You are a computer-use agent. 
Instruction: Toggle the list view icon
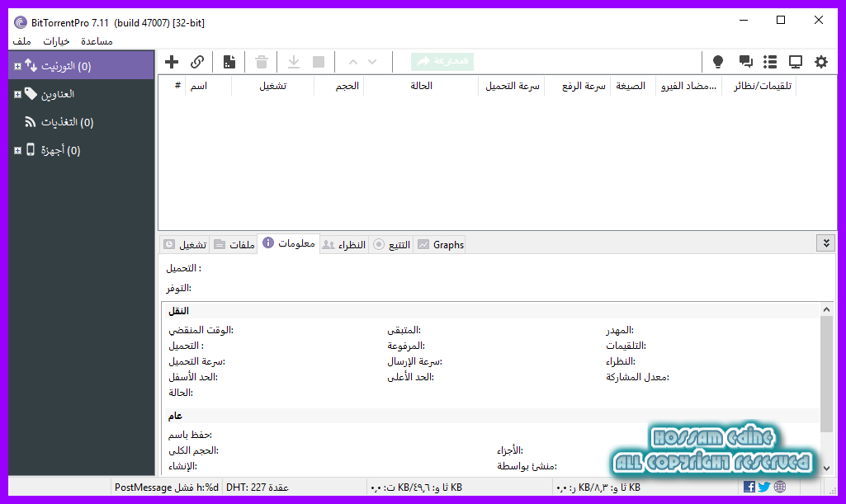pos(770,62)
